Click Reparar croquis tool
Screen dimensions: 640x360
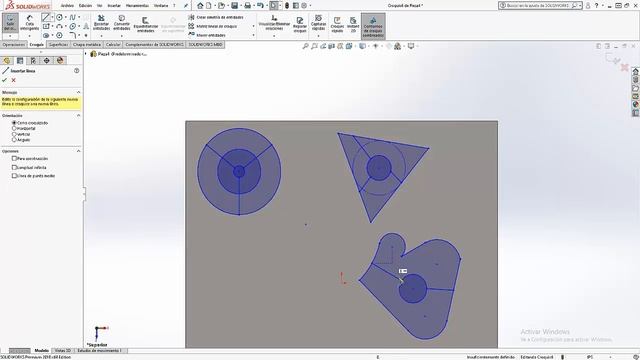[x=300, y=25]
